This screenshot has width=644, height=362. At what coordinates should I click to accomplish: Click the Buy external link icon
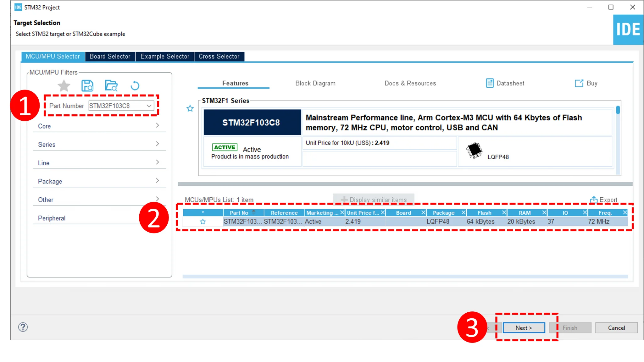(x=579, y=83)
